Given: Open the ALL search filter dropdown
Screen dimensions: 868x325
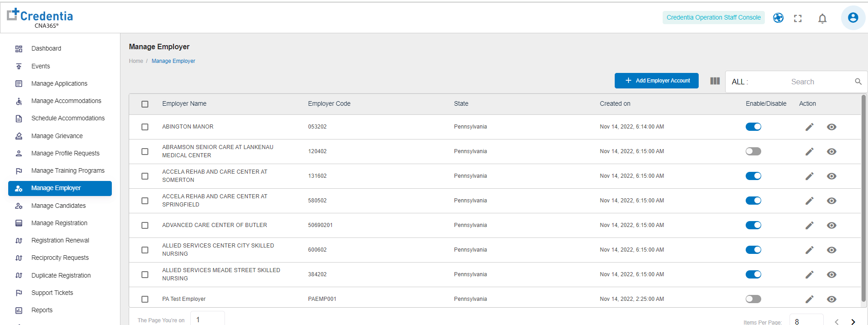Looking at the screenshot, I should [x=740, y=82].
